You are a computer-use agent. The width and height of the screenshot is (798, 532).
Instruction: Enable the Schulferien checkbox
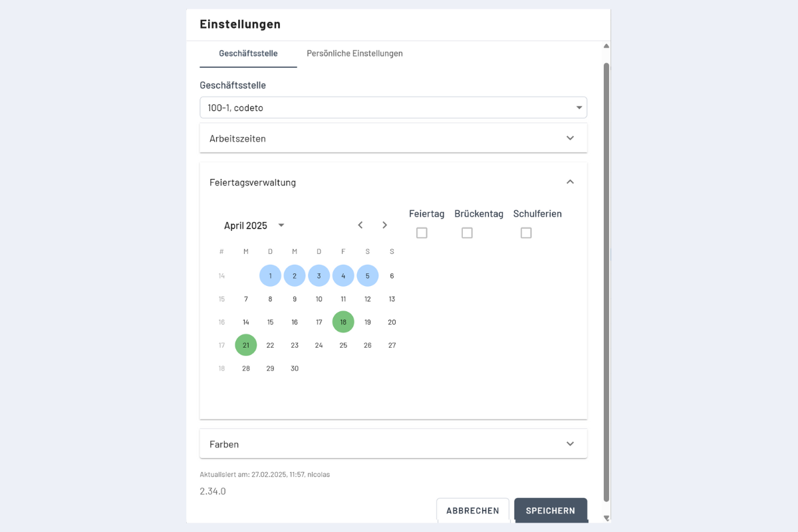(526, 233)
